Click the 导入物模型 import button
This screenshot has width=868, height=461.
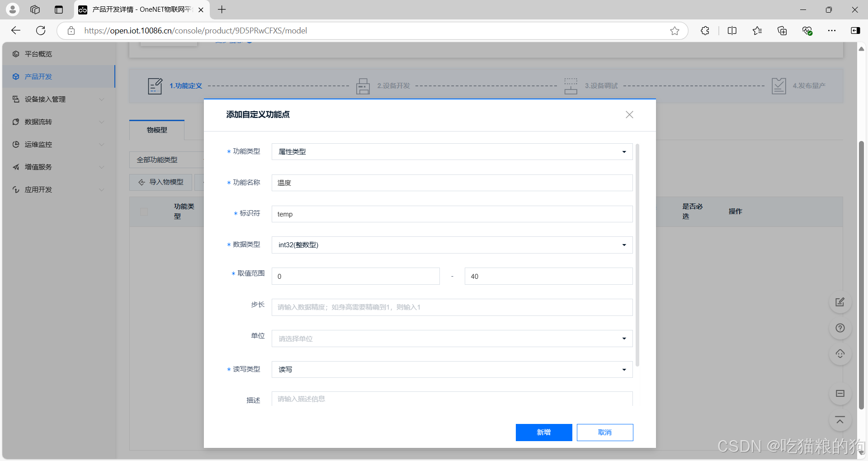pyautogui.click(x=160, y=182)
